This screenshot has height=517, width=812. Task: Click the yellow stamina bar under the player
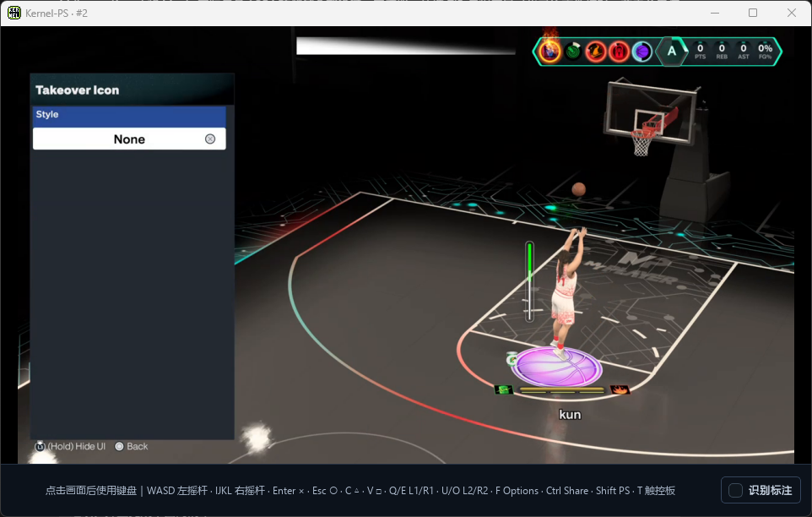coord(562,390)
